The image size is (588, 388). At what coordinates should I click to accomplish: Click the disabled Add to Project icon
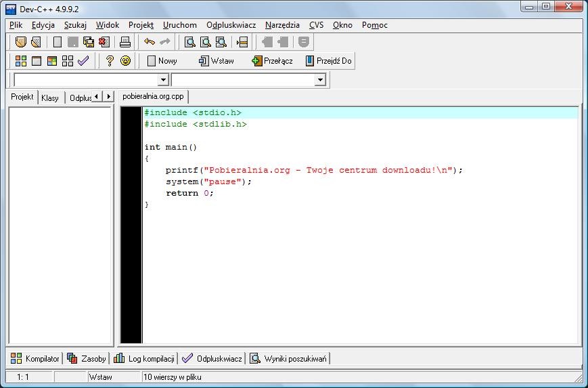267,42
